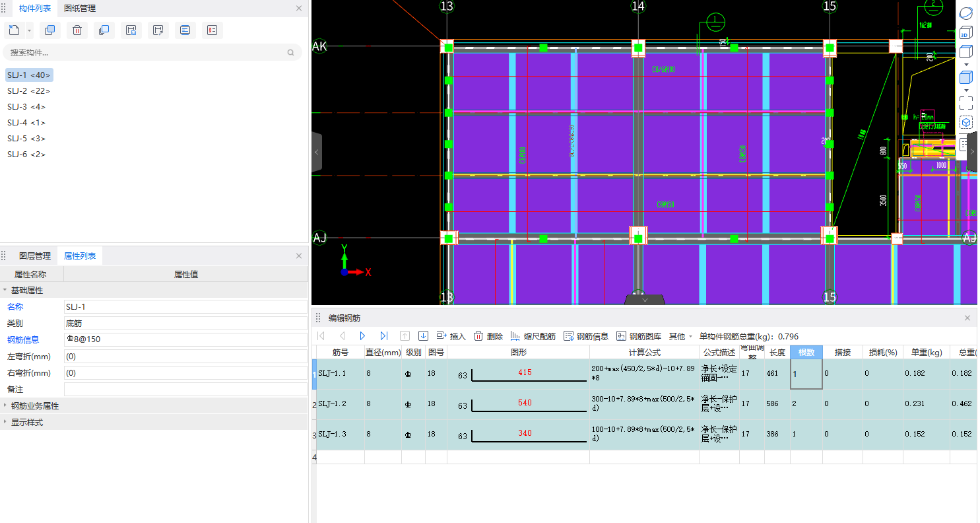Viewport: 980px width, 523px height.
Task: Click the 钢筋图库 button
Action: click(639, 336)
